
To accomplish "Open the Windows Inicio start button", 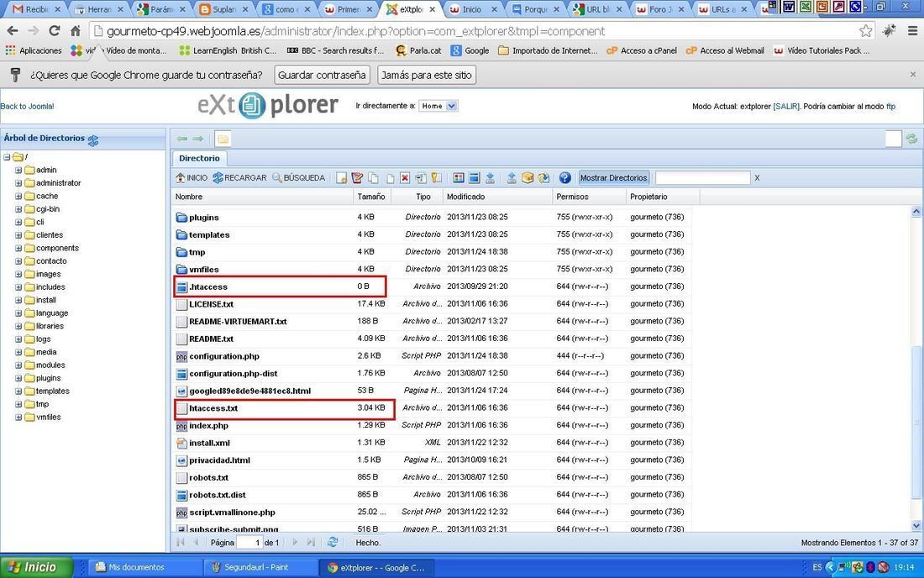I will (36, 567).
